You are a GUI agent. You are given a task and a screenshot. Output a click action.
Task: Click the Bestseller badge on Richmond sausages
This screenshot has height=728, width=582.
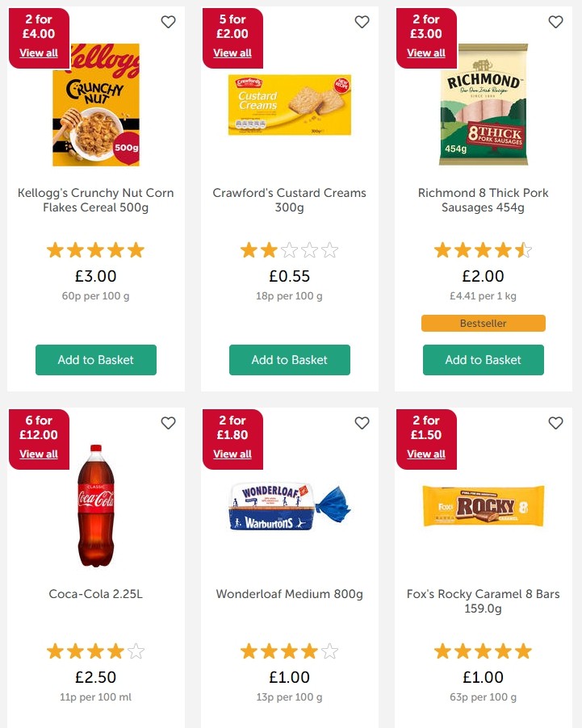pyautogui.click(x=483, y=323)
